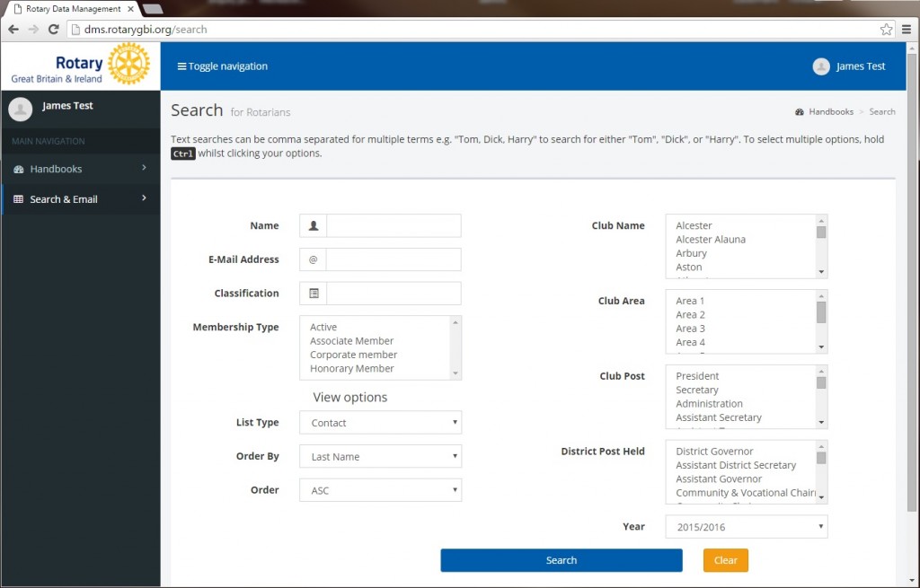
Task: Click the Search breadcrumb item
Action: coord(882,111)
